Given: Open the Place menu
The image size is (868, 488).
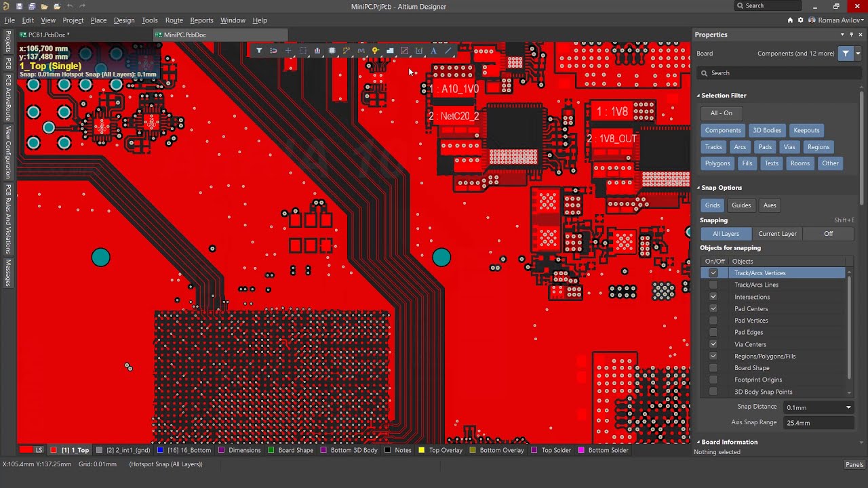Looking at the screenshot, I should (98, 20).
